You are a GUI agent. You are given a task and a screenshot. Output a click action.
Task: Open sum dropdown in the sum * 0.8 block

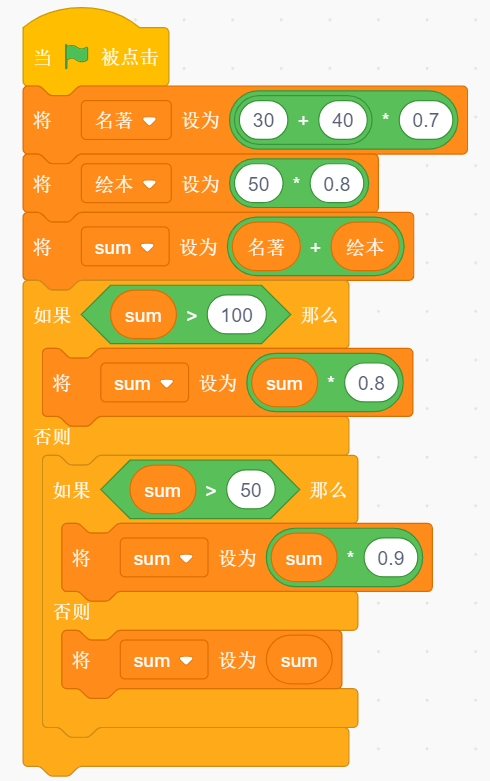[144, 383]
